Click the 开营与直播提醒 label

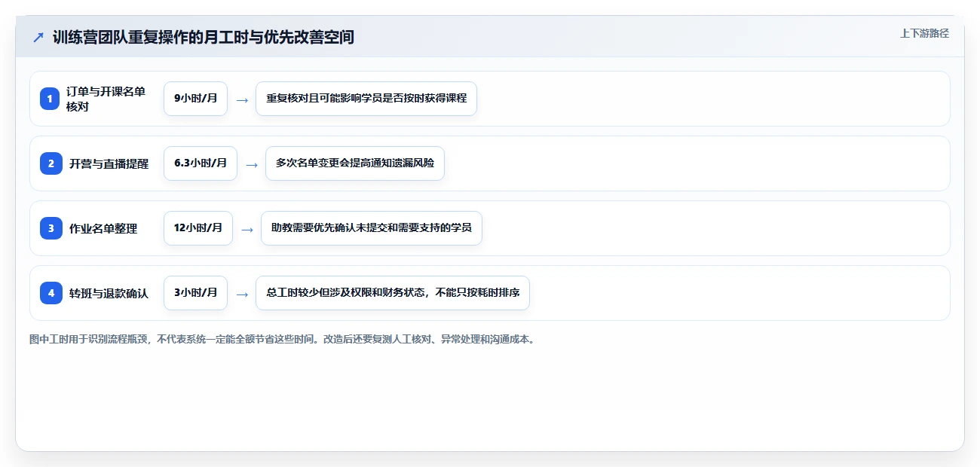109,163
